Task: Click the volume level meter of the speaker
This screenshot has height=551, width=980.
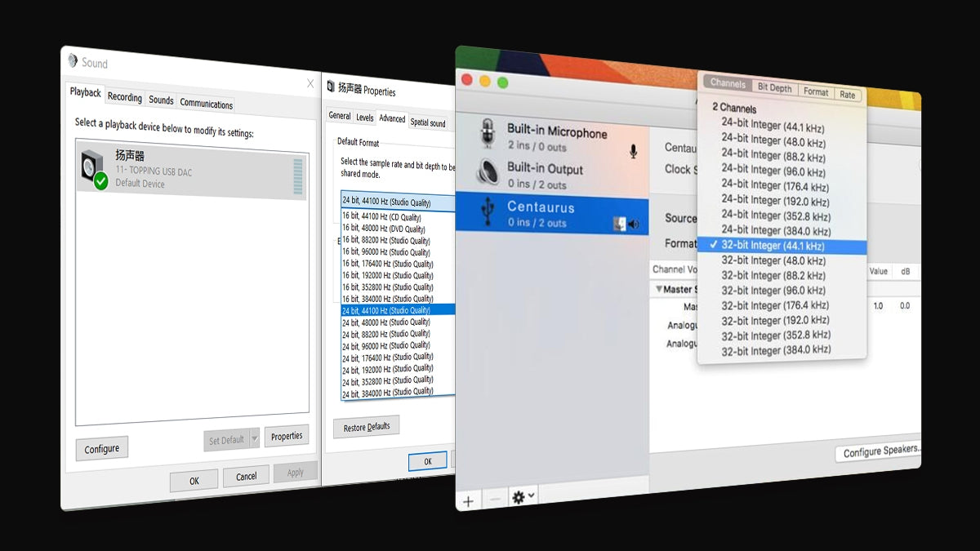Action: pyautogui.click(x=297, y=176)
